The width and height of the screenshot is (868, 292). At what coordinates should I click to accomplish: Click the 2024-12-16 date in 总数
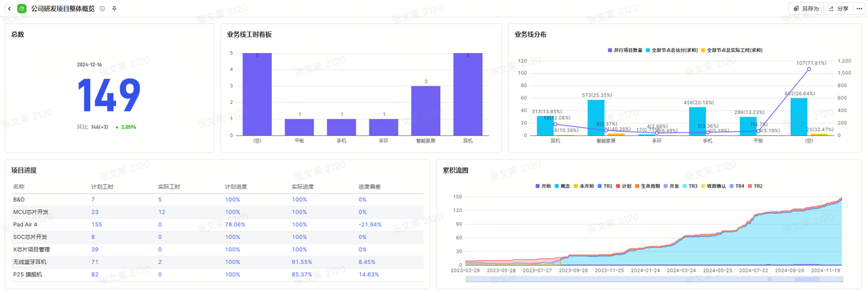(90, 65)
